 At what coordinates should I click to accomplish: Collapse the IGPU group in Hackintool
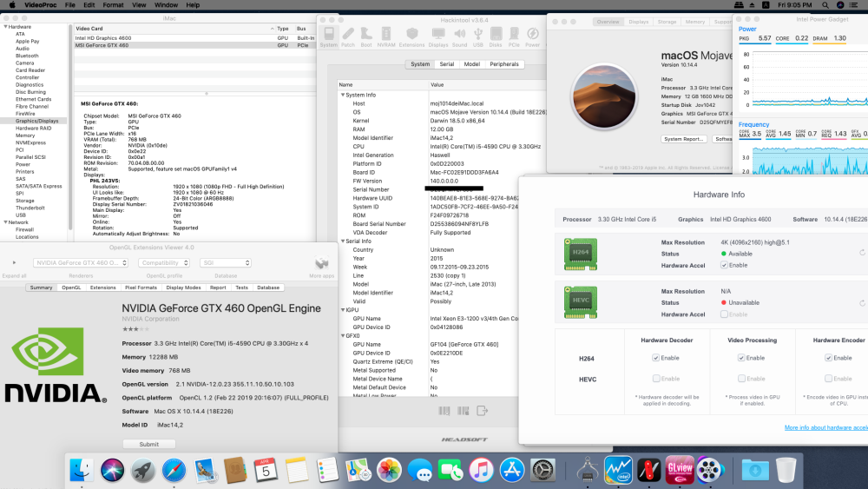tap(343, 309)
